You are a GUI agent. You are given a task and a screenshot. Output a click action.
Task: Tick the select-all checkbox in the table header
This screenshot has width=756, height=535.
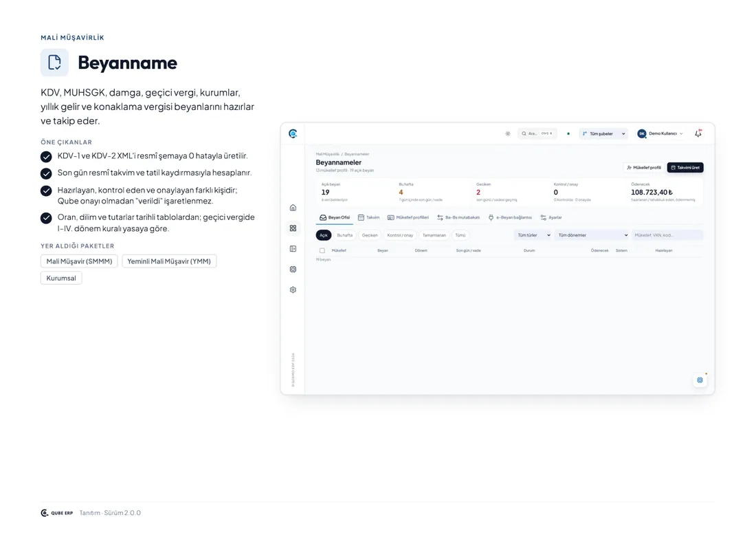(x=322, y=250)
